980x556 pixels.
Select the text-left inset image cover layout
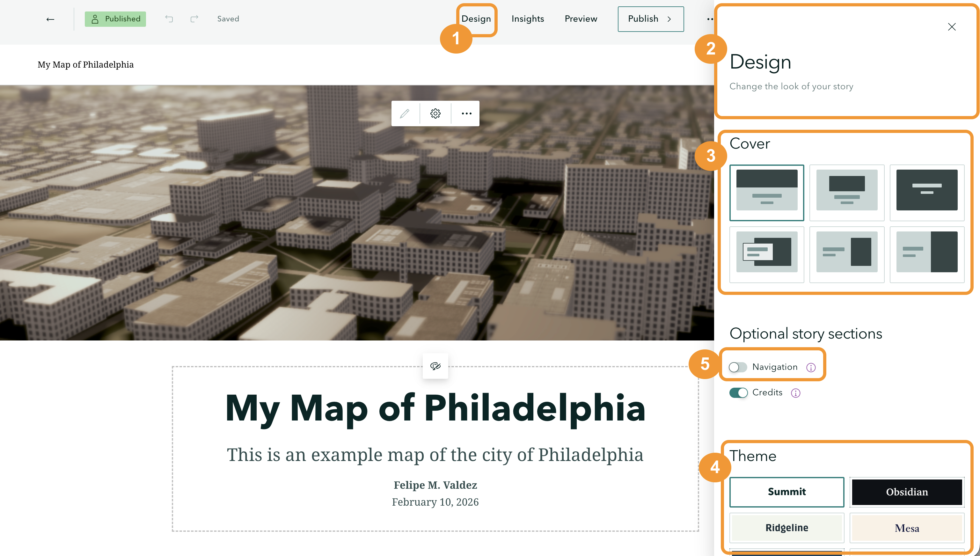847,255
